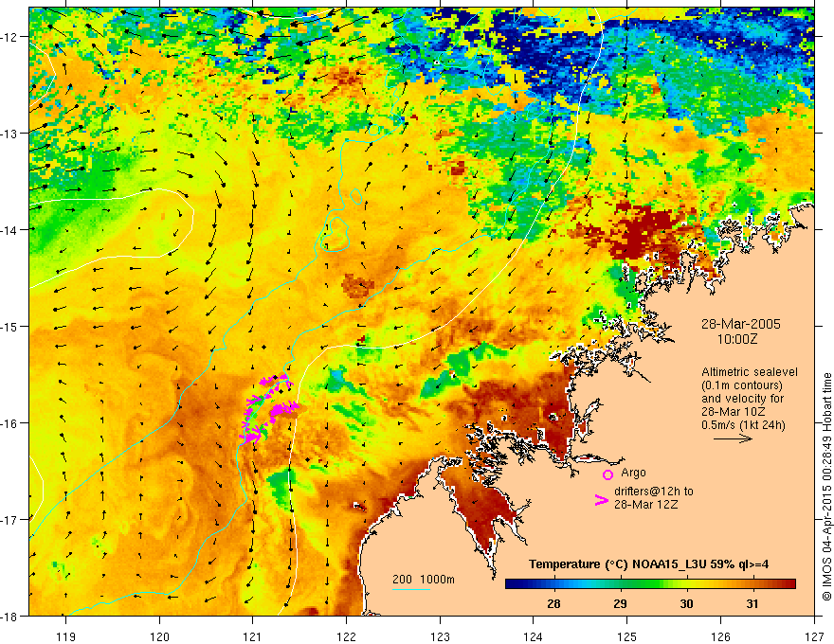Click the colorbar tick label '28'
This screenshot has width=834, height=644.
(553, 603)
